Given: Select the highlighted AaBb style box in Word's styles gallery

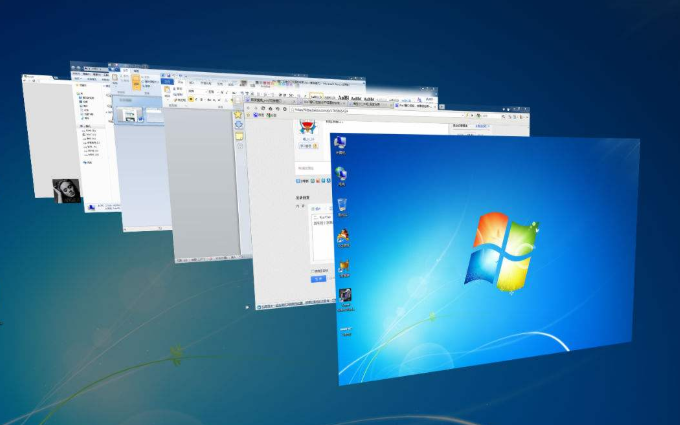Looking at the screenshot, I should (316, 96).
